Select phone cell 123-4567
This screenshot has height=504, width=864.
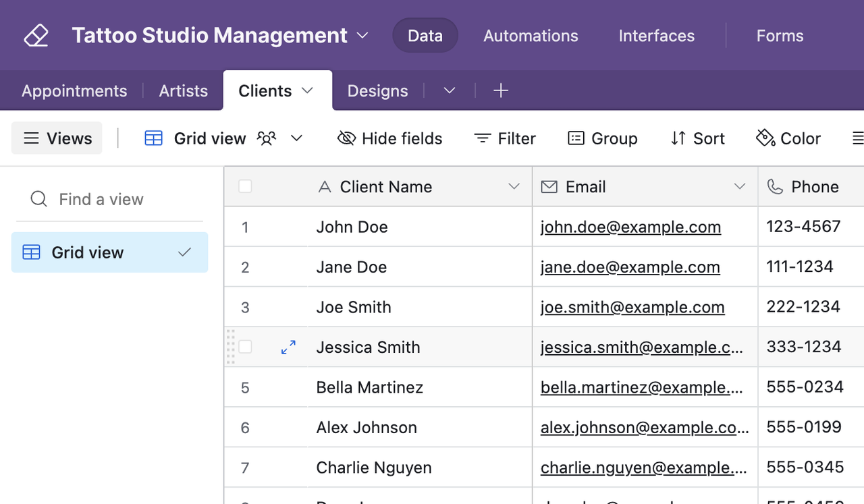[x=811, y=227]
